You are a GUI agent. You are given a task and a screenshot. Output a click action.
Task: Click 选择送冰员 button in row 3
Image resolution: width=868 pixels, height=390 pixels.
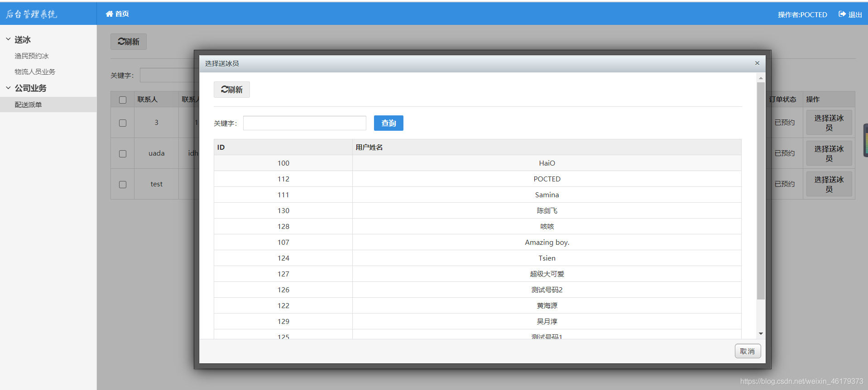[829, 123]
